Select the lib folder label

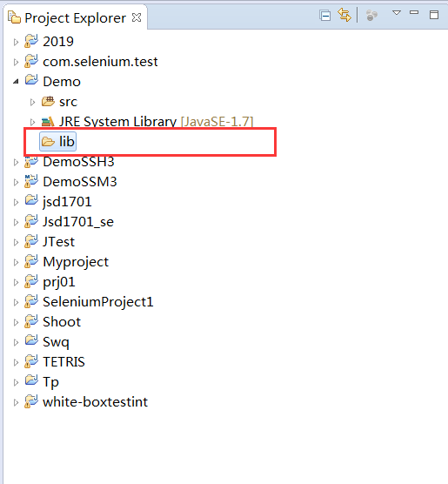[x=67, y=142]
